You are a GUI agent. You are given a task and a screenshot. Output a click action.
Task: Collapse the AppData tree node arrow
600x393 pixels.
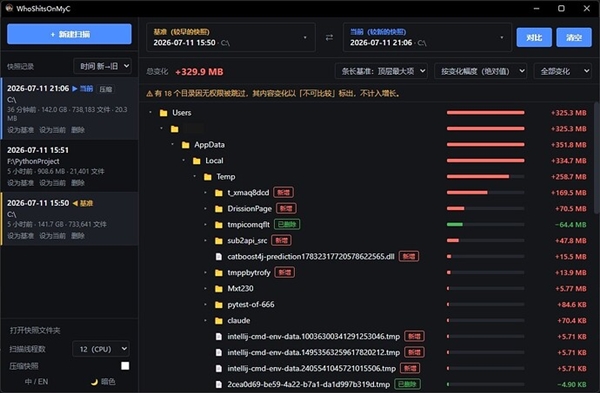pyautogui.click(x=173, y=145)
